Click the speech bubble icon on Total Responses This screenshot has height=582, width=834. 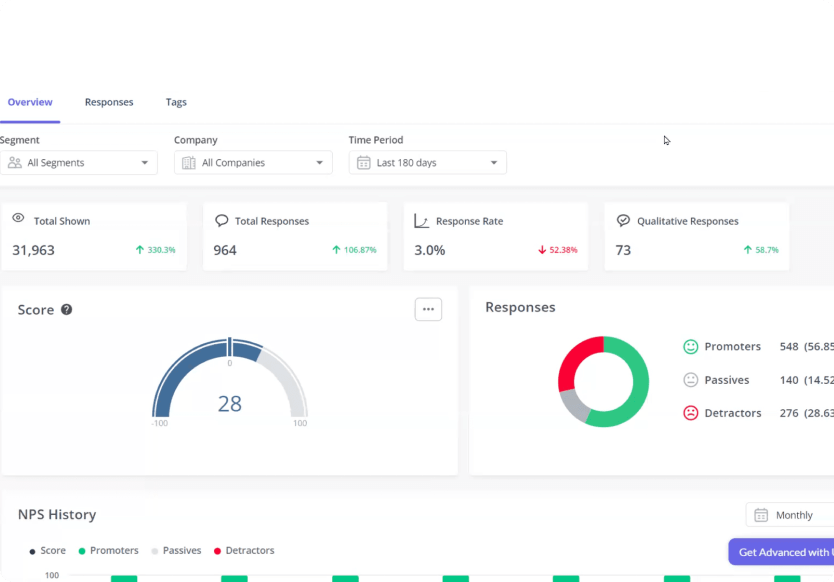221,221
